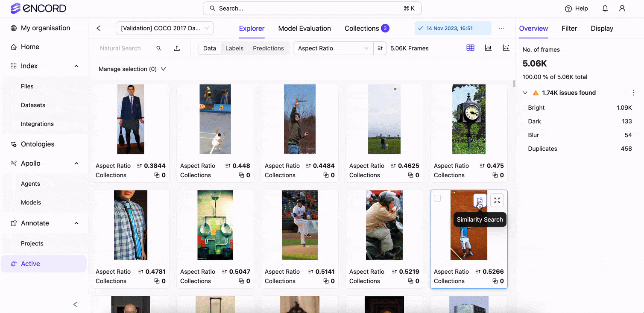Focus the Natural Search input

coord(120,48)
